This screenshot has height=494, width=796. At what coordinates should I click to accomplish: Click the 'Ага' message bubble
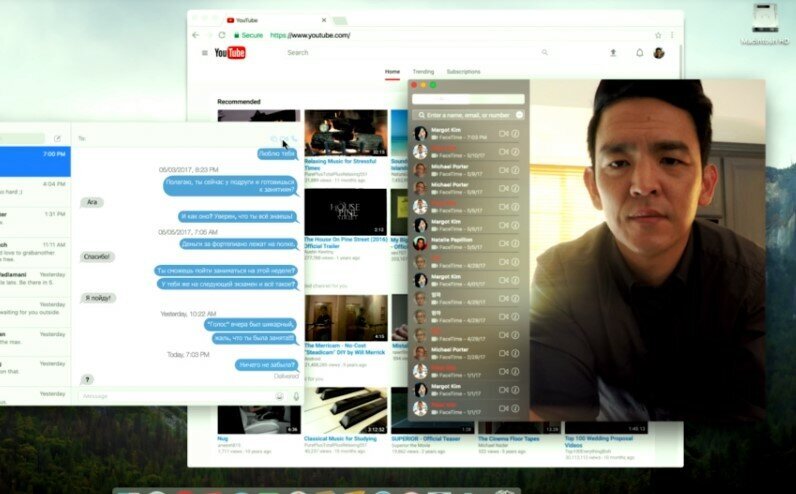(x=92, y=202)
